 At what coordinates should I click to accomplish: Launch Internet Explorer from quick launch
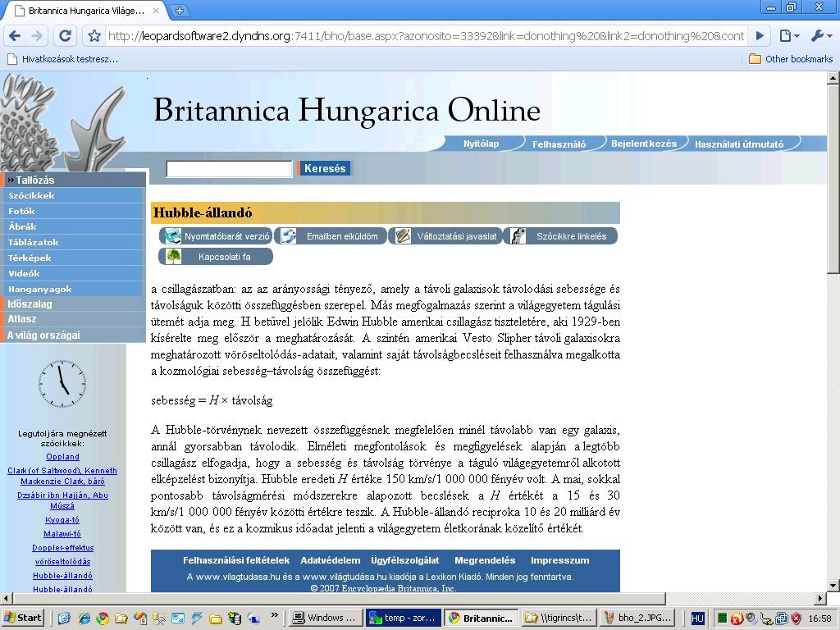click(x=84, y=619)
